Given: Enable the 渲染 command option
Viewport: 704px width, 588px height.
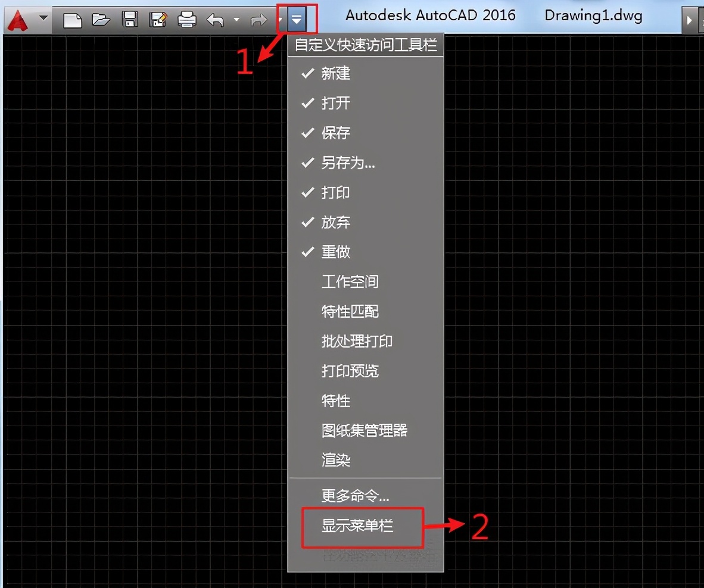Looking at the screenshot, I should (335, 460).
